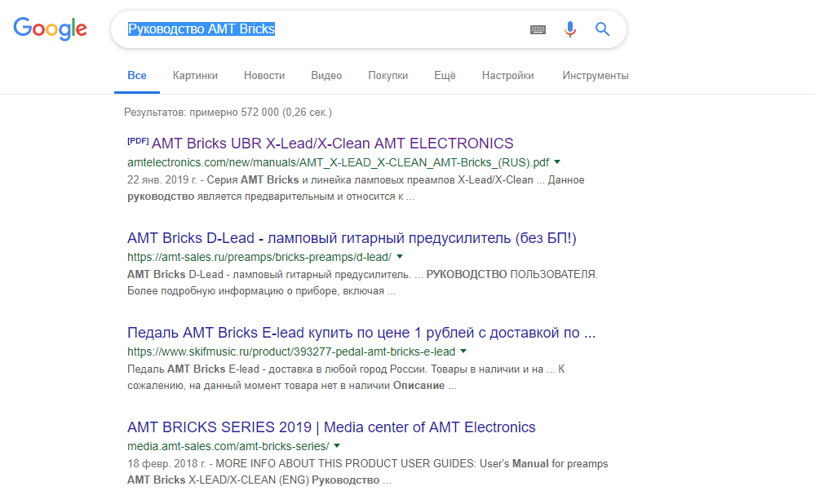
Task: Click the [PDF] label on first result
Action: (x=138, y=141)
